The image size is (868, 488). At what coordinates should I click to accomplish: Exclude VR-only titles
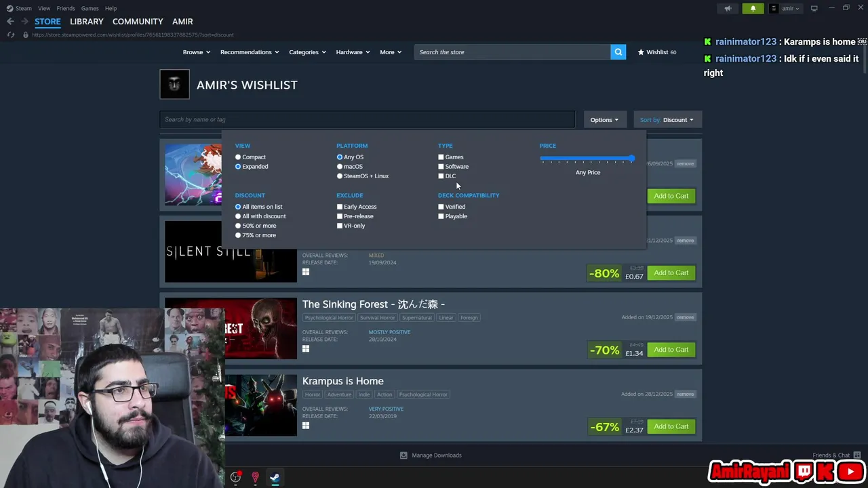340,226
